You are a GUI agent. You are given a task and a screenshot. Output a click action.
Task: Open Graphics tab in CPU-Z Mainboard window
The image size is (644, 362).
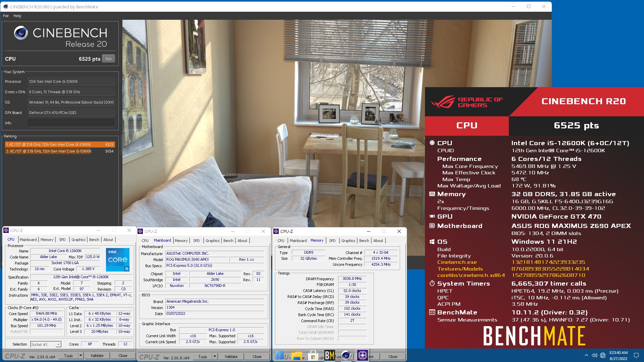[213, 241]
